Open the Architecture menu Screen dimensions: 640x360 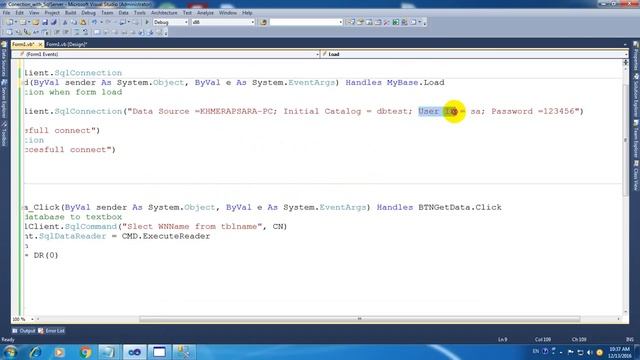tap(164, 13)
